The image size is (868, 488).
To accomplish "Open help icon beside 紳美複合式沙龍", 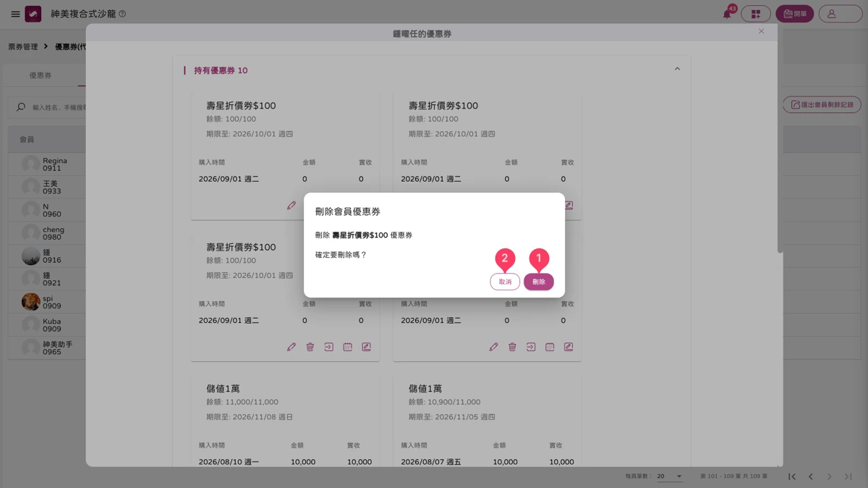I will (122, 14).
